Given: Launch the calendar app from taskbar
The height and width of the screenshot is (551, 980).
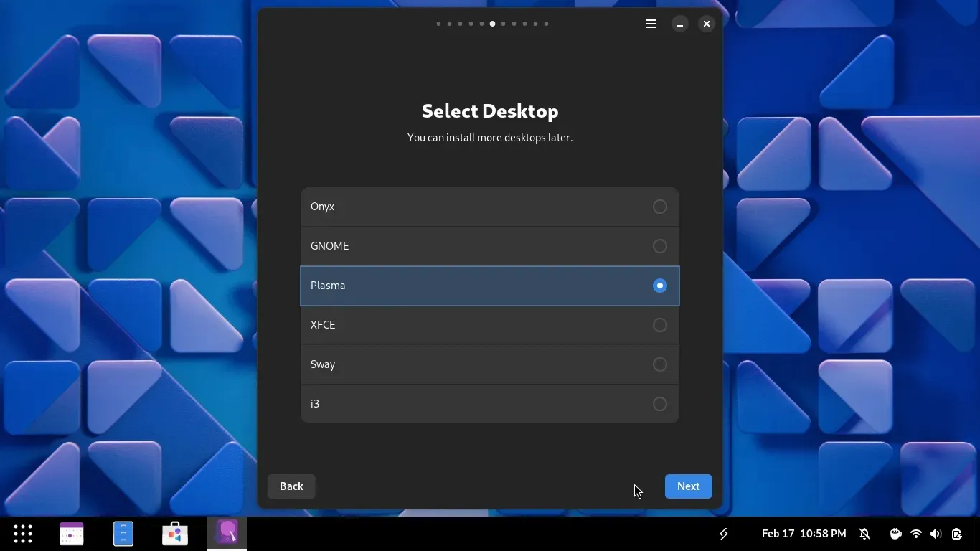Looking at the screenshot, I should 72,534.
